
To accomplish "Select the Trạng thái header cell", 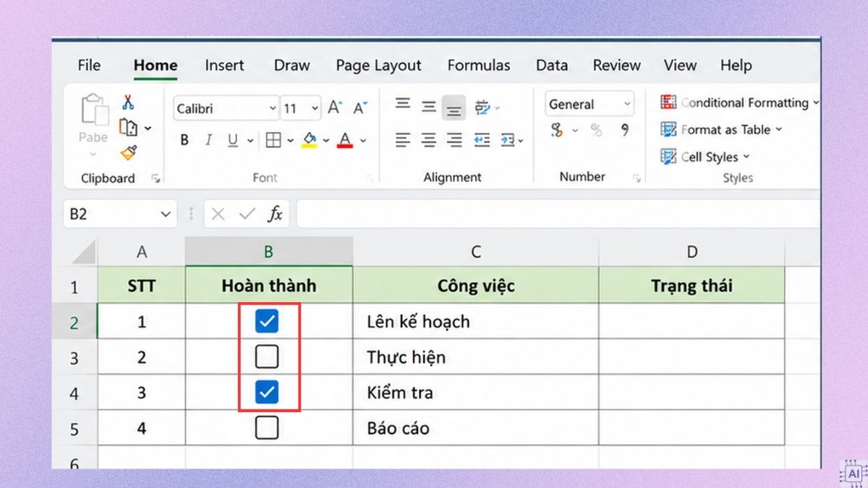I will click(692, 286).
